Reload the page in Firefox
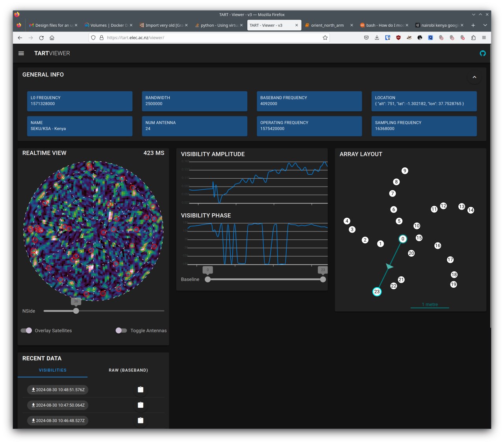Image resolution: width=504 pixels, height=444 pixels. click(x=41, y=38)
